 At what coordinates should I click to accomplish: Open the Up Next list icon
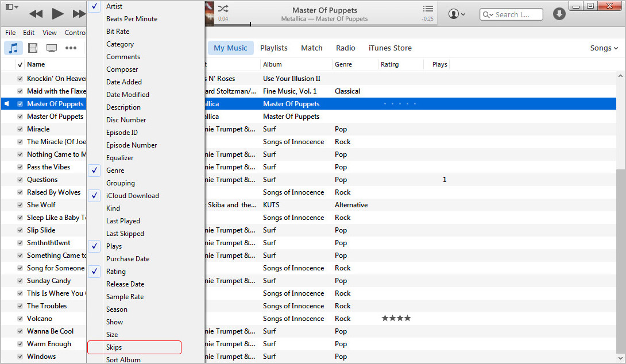[428, 9]
